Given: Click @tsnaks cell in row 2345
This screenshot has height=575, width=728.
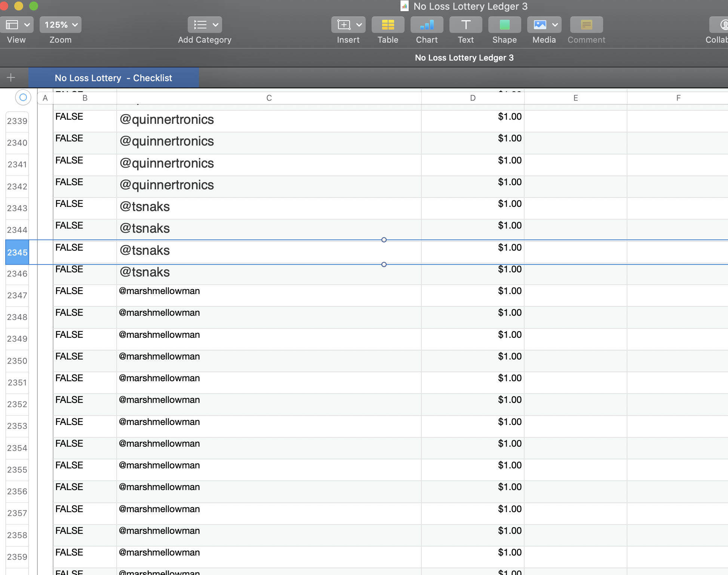Looking at the screenshot, I should coord(269,252).
